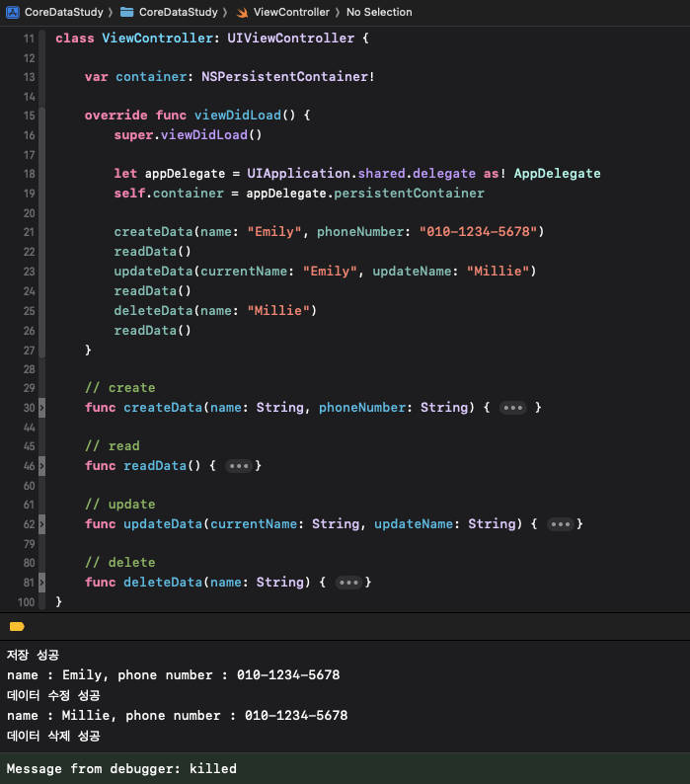Click the Swift file icon beside ViewController
Screen dimensions: 690x784
coord(242,13)
